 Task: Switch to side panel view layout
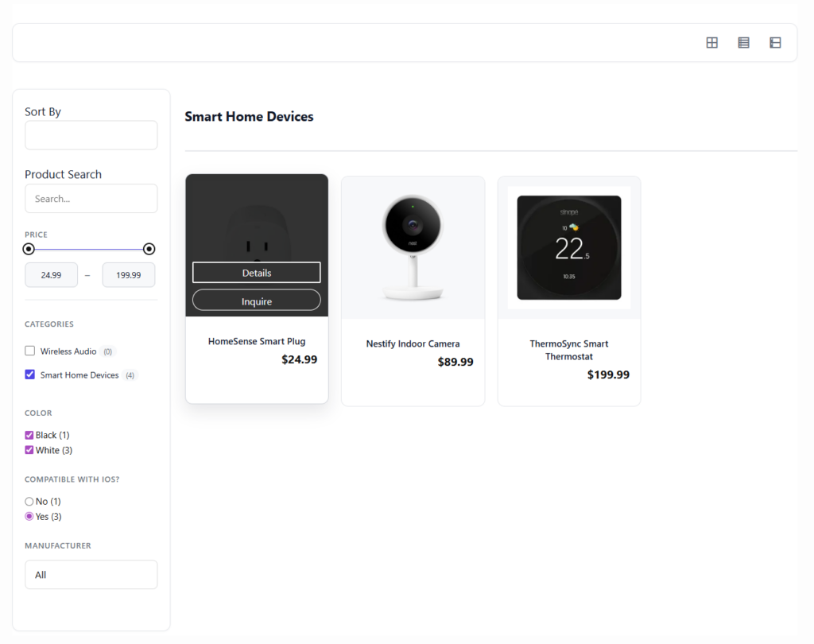pos(775,43)
